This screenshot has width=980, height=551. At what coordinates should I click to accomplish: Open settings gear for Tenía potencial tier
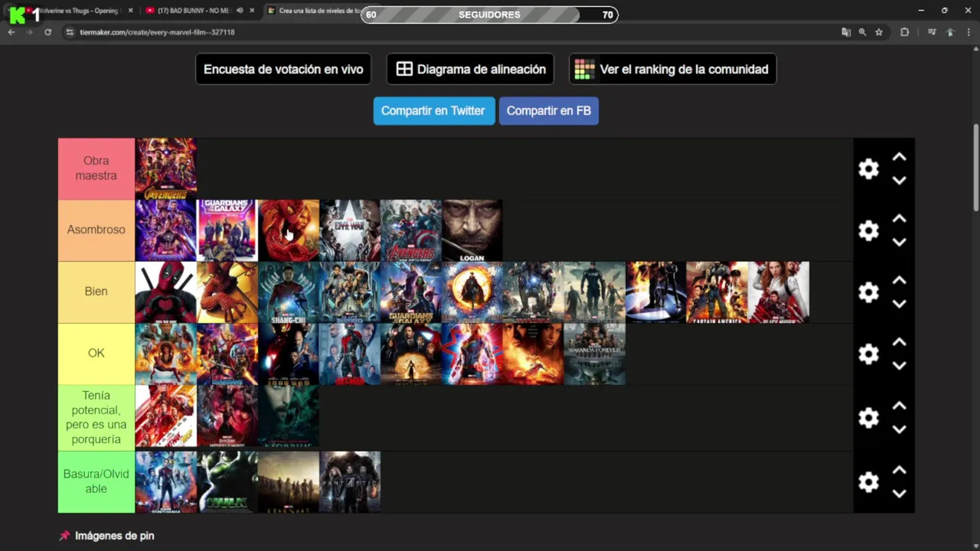coord(868,417)
